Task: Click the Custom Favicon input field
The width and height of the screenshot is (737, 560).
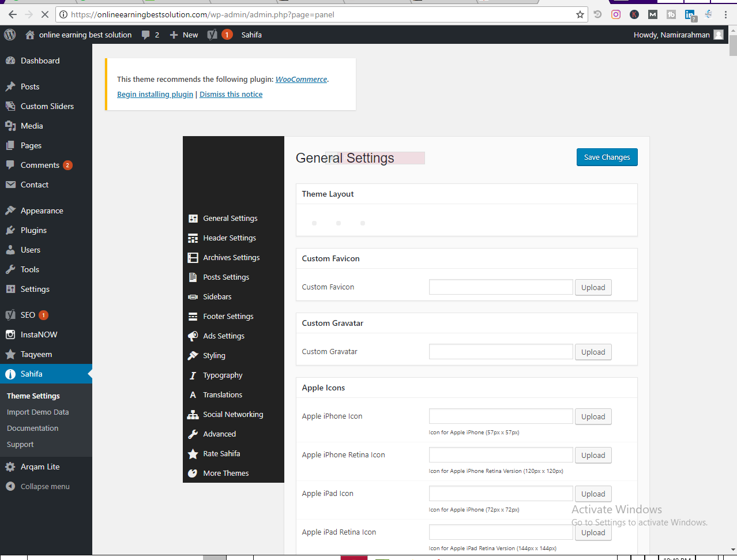Action: coord(501,287)
